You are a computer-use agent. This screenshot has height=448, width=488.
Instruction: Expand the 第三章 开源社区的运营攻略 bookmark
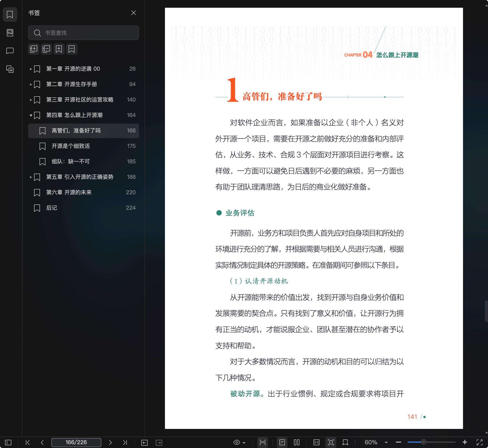tap(31, 100)
